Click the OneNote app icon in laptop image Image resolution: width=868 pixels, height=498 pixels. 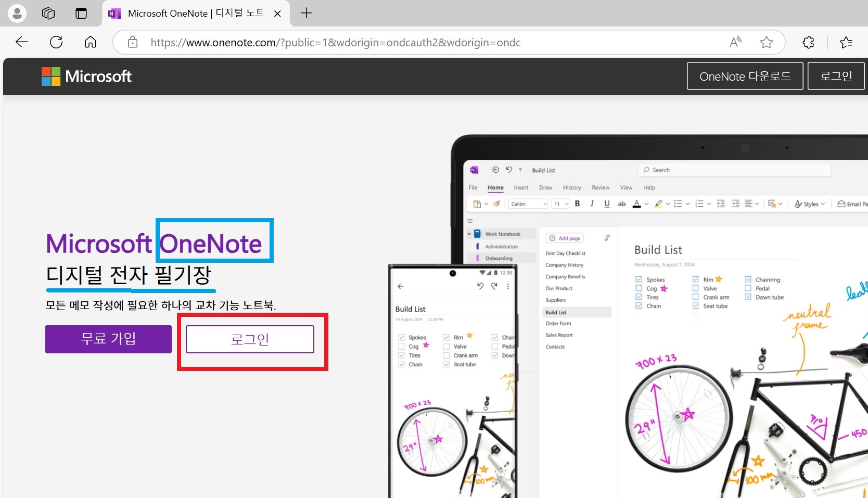pyautogui.click(x=474, y=170)
